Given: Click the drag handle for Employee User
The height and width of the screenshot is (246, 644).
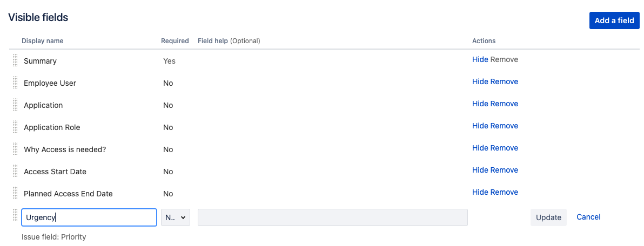Looking at the screenshot, I should [x=15, y=83].
